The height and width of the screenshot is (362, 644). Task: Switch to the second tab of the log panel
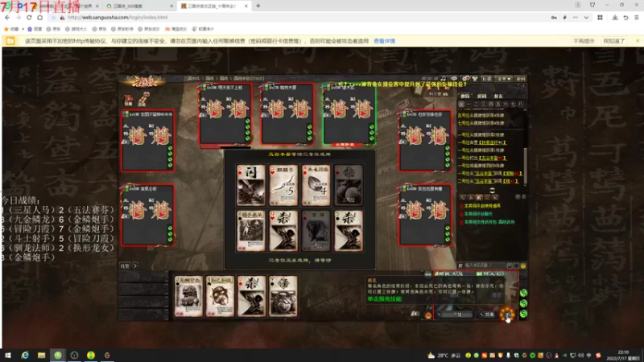tap(481, 96)
